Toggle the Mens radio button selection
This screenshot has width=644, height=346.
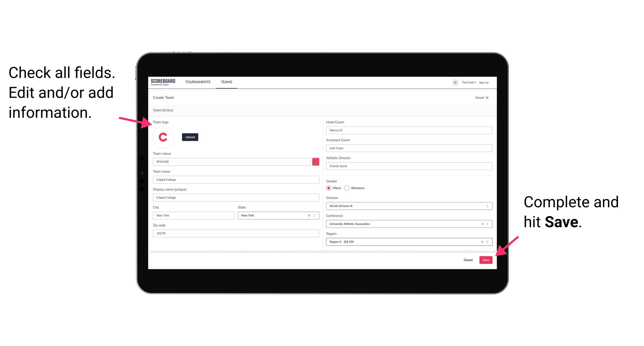(x=328, y=188)
